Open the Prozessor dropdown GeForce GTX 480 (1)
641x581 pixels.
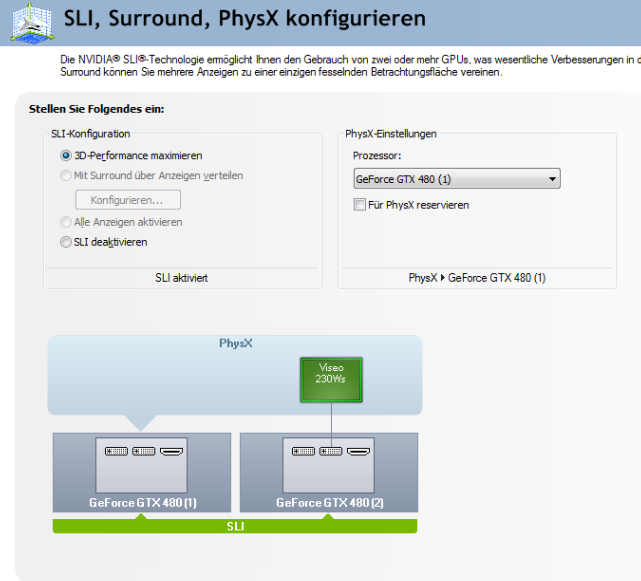tap(457, 179)
